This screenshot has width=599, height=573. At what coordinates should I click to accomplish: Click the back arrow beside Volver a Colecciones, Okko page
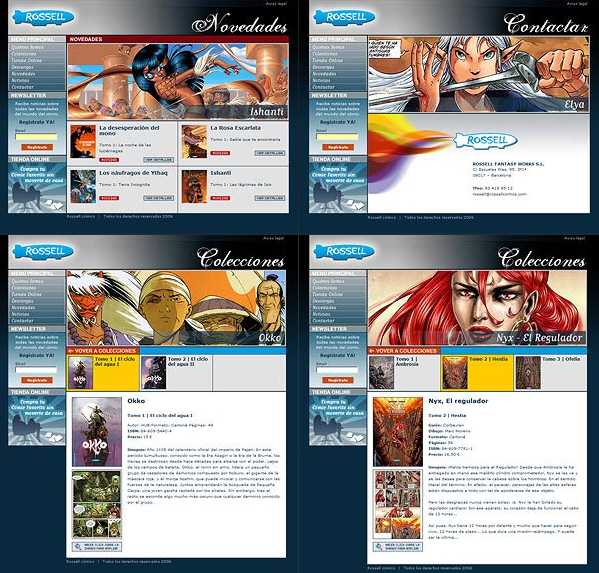coord(70,351)
